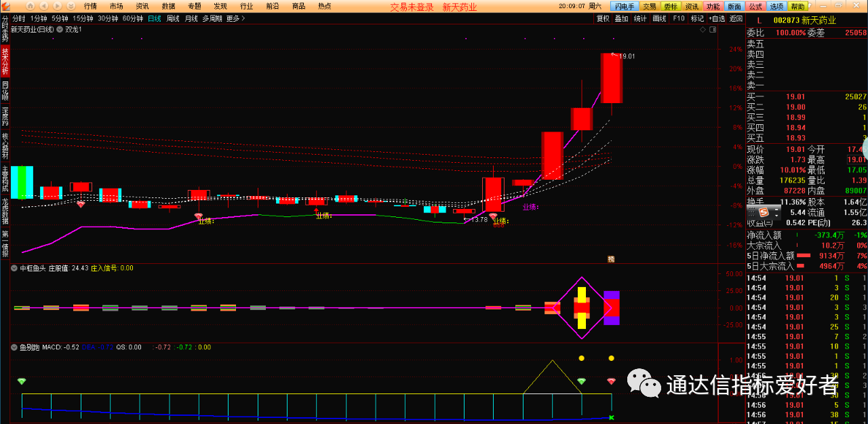Select the 周线 weekly period
The width and height of the screenshot is (868, 424).
(173, 18)
